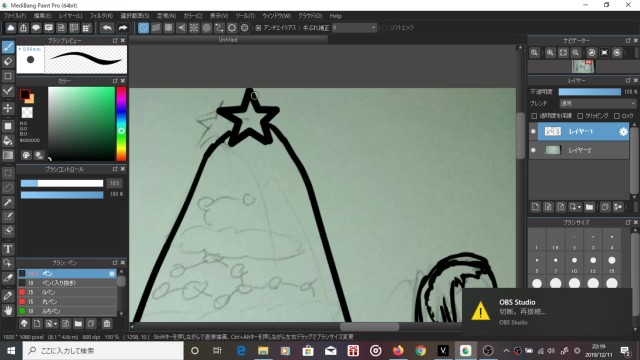Select the Text tool
The image size is (640, 360).
pyautogui.click(x=8, y=249)
